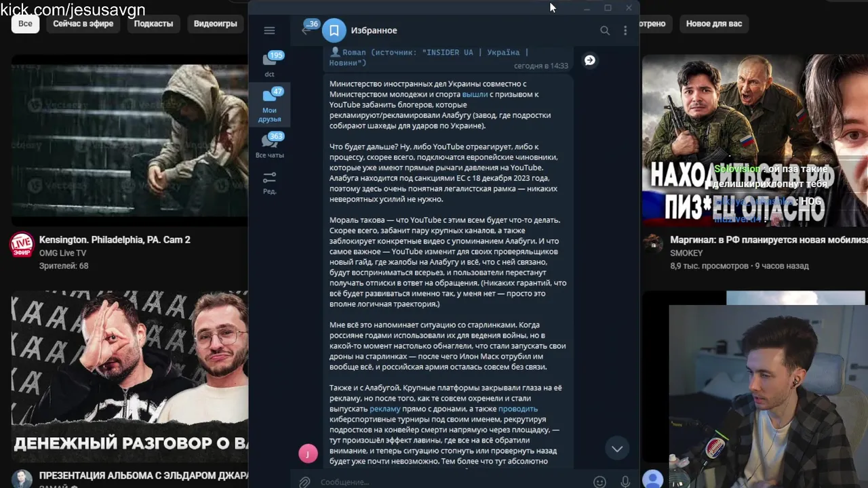Click the LIVE channel avatar icon

(x=22, y=245)
